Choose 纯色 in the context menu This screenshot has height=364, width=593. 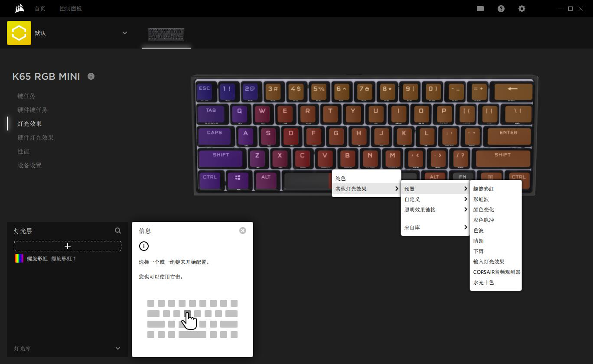[x=341, y=179]
